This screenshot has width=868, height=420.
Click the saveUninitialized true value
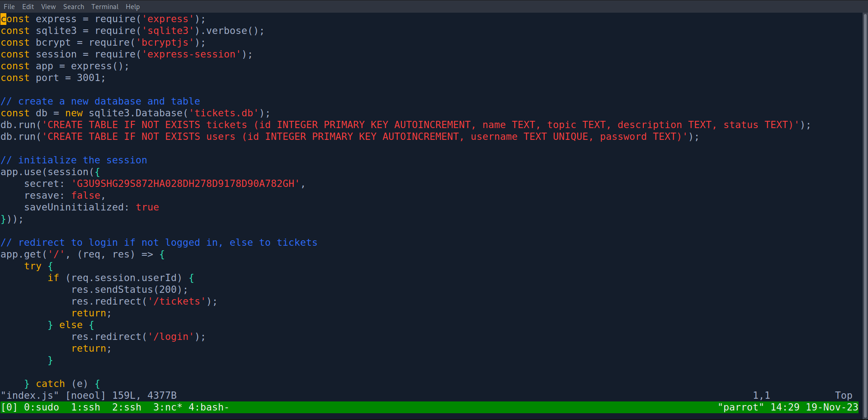(x=147, y=207)
